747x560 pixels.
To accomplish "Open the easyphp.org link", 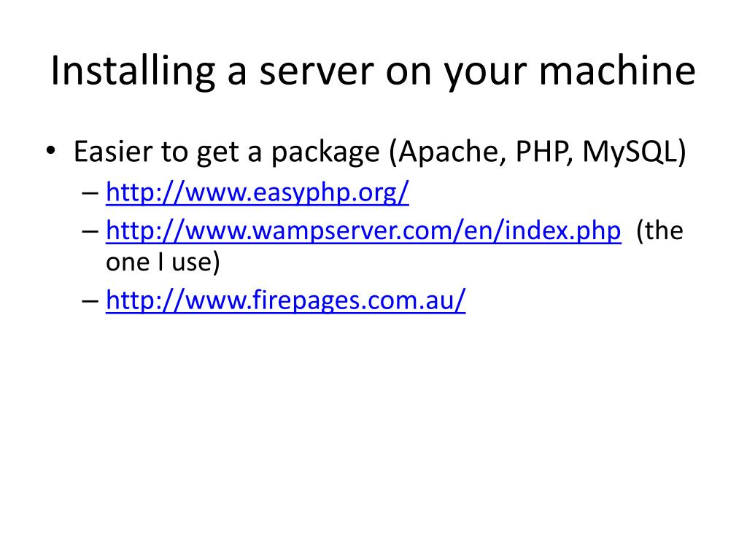I will pos(258,192).
